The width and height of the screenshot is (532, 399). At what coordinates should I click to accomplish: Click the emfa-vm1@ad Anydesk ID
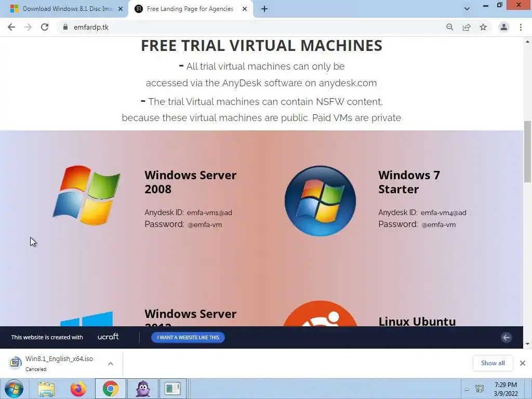209,212
